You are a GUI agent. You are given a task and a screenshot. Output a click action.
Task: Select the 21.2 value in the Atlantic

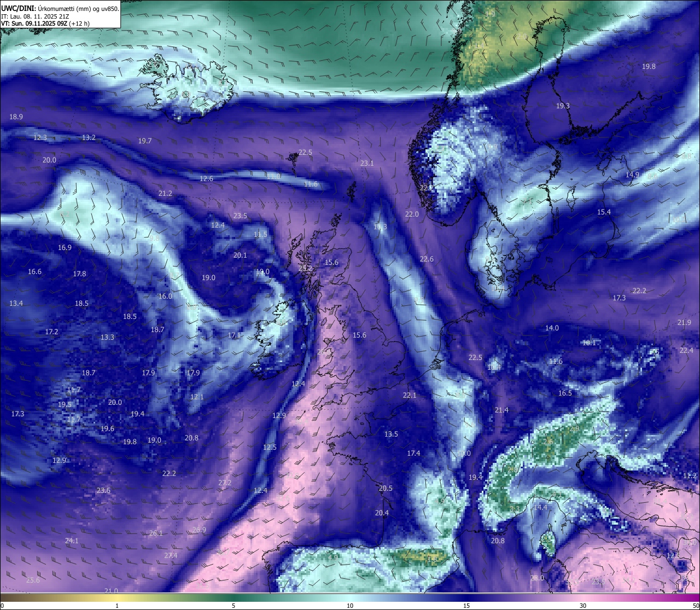click(165, 193)
